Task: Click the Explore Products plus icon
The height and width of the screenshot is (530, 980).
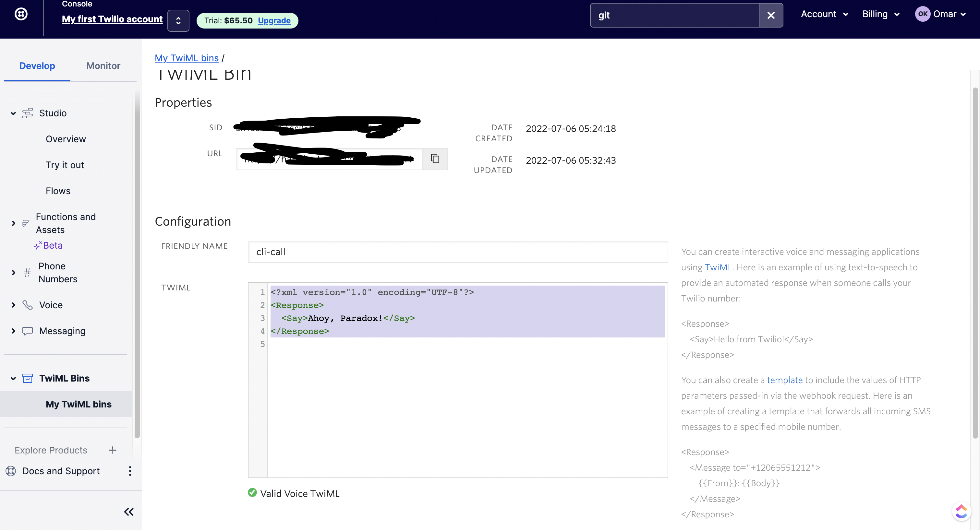Action: coord(112,450)
